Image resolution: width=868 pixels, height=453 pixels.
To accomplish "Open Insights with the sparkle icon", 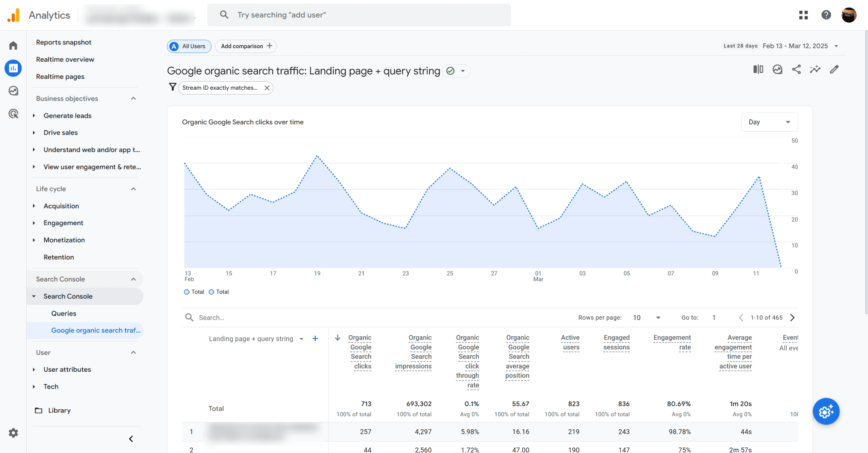I will pyautogui.click(x=815, y=69).
